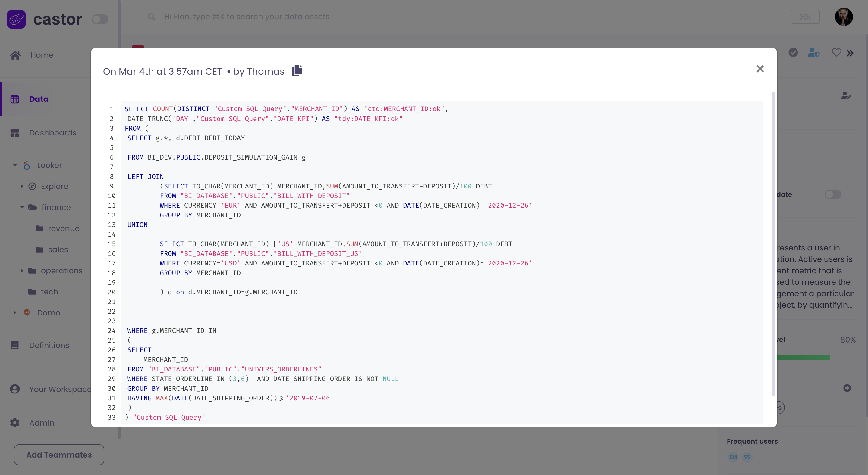Copy the SQL query with the copy icon
This screenshot has height=475, width=868.
297,71
